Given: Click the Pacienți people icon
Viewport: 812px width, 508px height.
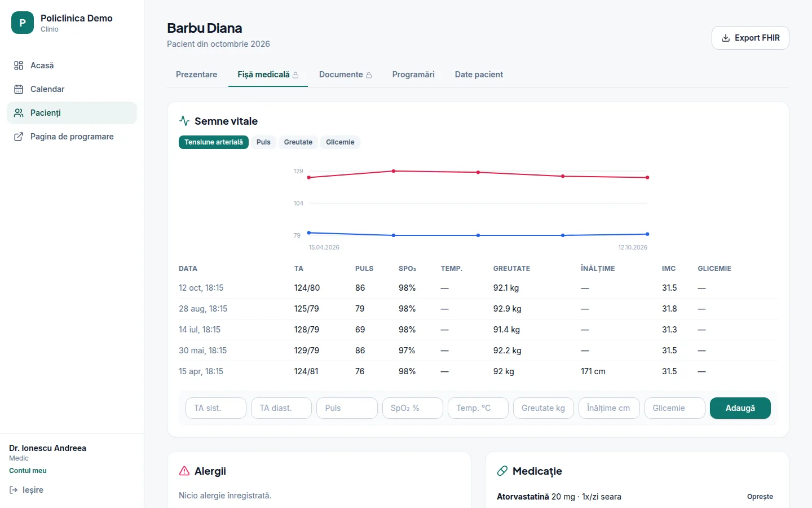Looking at the screenshot, I should 19,113.
